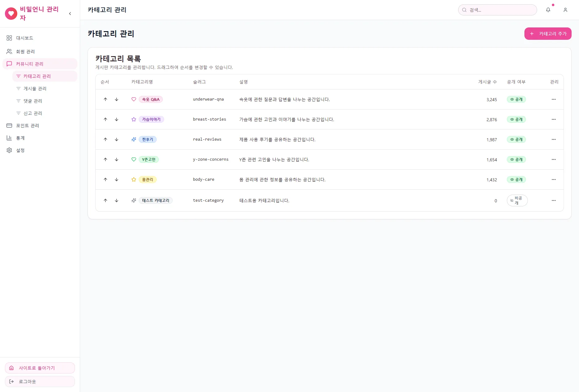Image resolution: width=579 pixels, height=392 pixels.
Task: Move 테스트 카테고리 row up
Action: (x=105, y=200)
